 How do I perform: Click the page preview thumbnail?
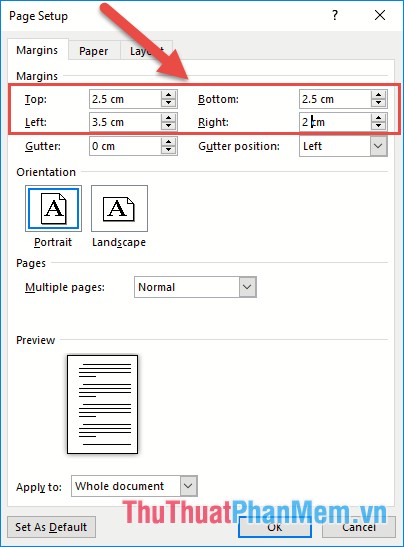[x=103, y=404]
